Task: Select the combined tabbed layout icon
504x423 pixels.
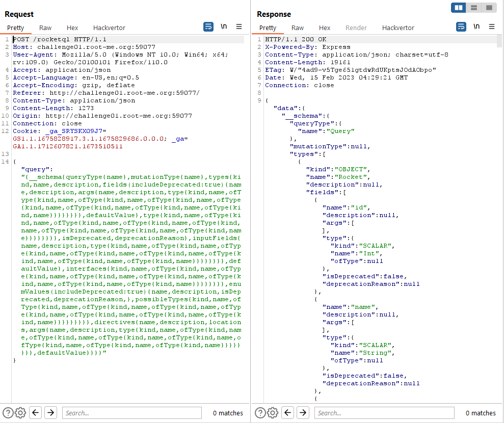Action: coord(489,8)
